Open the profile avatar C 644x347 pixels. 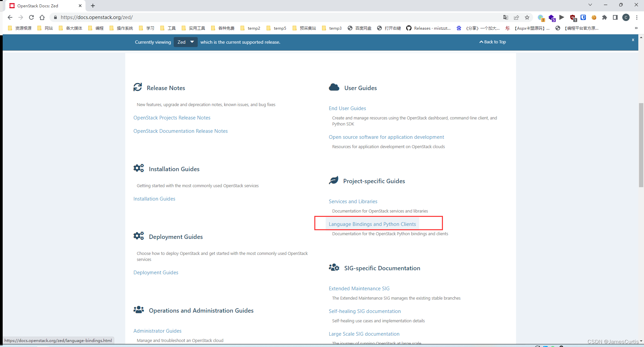pyautogui.click(x=626, y=17)
